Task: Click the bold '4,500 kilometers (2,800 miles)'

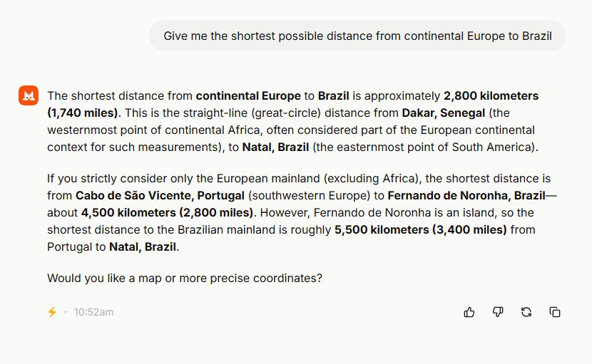Action: click(x=167, y=212)
